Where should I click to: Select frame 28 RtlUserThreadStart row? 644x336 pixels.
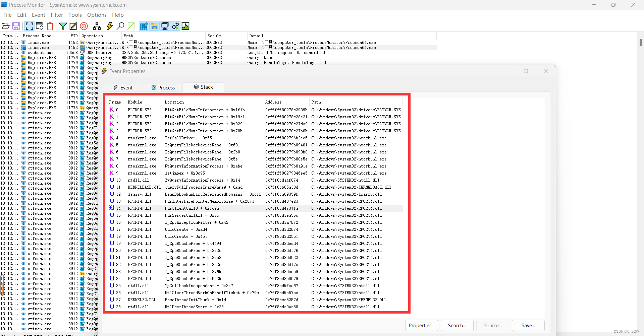[255, 307]
